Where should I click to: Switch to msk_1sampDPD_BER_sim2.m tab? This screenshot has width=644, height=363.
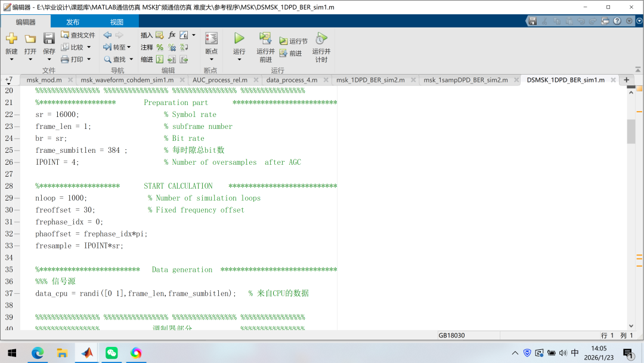point(466,80)
